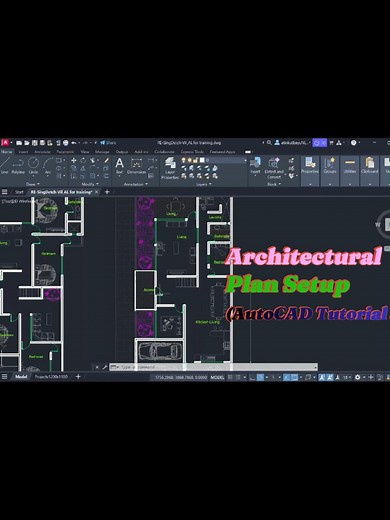Select the Line tool
This screenshot has width=390, height=520.
click(5, 166)
